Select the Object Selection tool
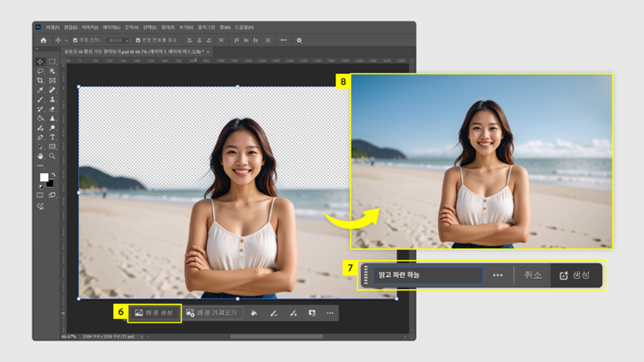 (x=52, y=71)
